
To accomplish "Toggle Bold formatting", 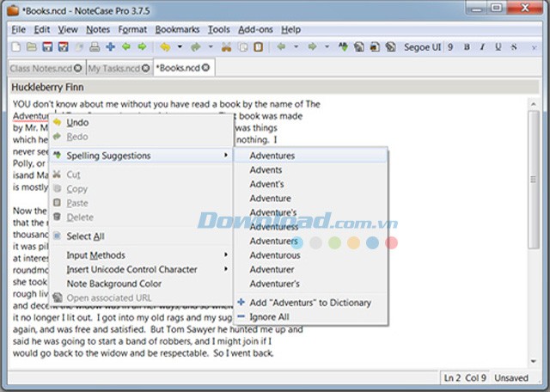I will (x=467, y=47).
